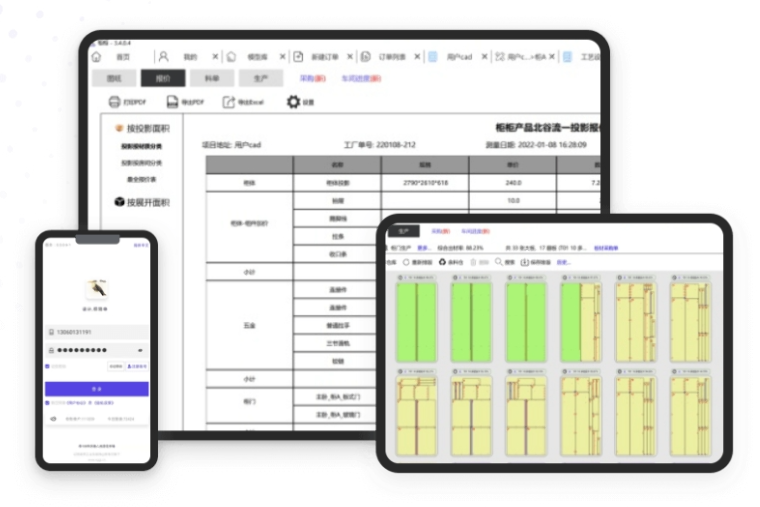The height and width of the screenshot is (507, 760).
Task: Select the 报价 tab
Action: (x=162, y=78)
